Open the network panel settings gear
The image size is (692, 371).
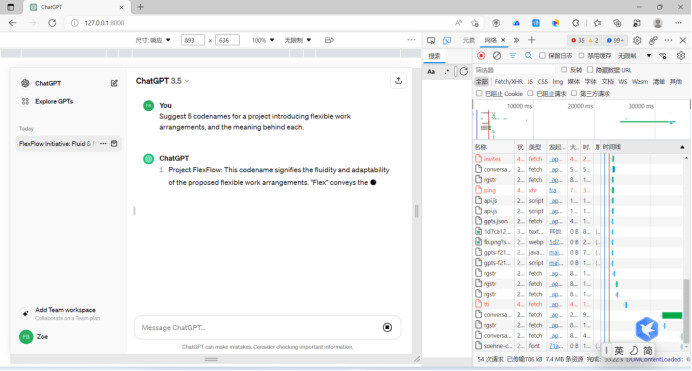point(681,56)
